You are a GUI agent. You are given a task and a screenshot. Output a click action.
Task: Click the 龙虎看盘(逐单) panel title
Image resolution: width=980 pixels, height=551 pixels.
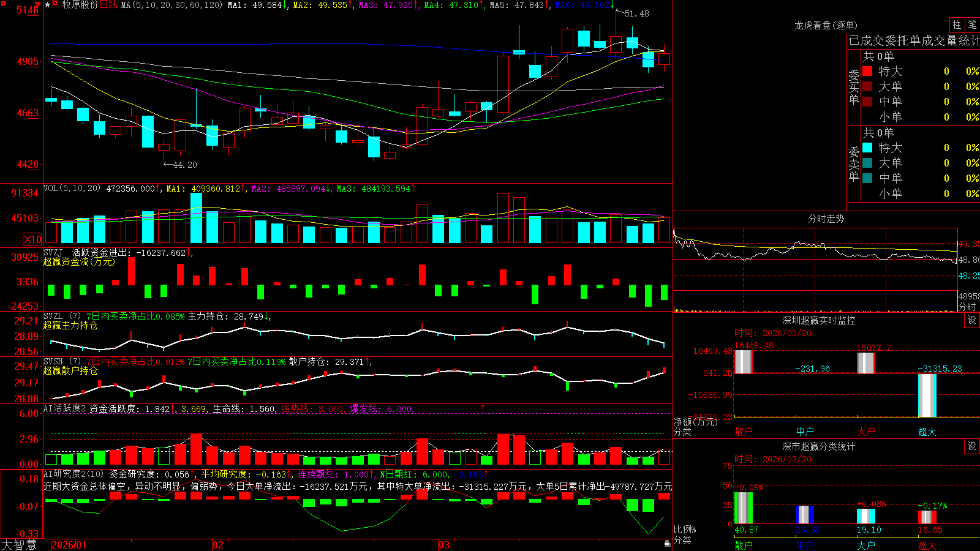pos(826,25)
